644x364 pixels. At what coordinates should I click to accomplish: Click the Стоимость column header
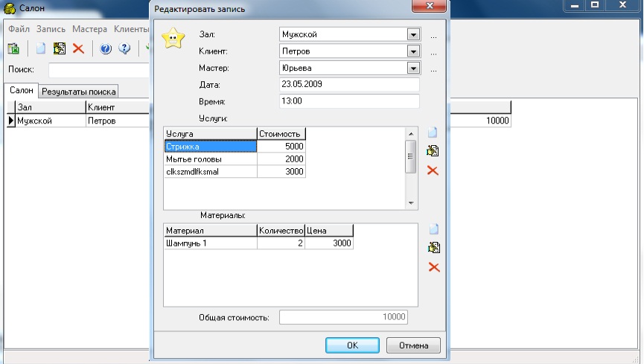click(x=281, y=134)
